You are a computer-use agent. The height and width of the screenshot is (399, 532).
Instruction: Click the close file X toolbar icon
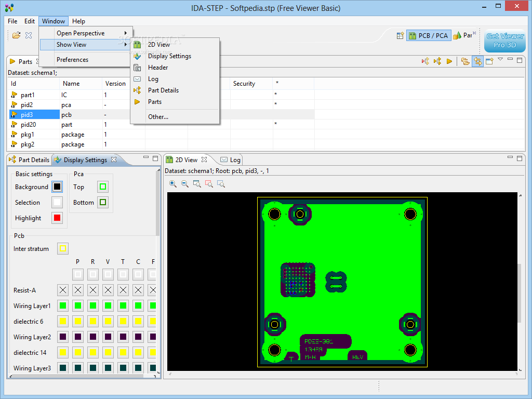(x=29, y=35)
